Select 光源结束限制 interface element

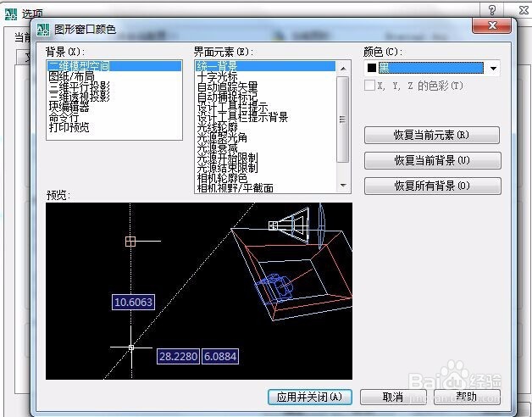(x=228, y=168)
